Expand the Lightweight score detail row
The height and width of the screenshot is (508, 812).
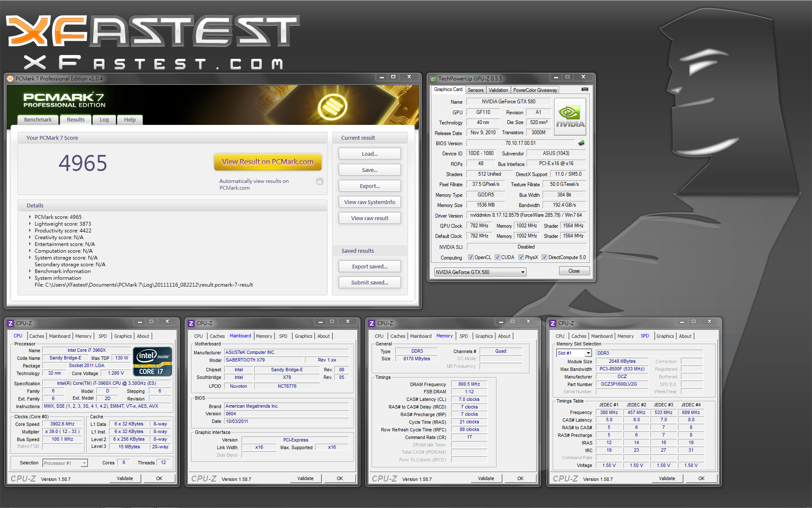[x=30, y=224]
